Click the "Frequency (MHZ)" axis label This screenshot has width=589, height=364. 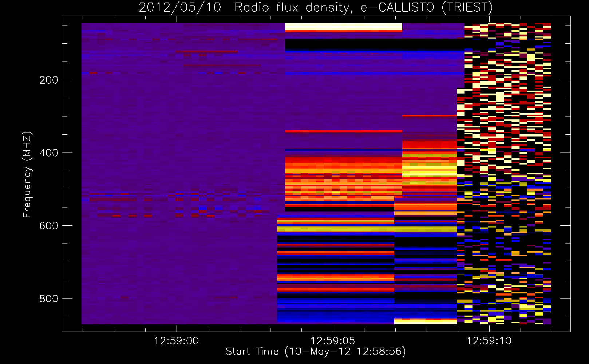pos(27,175)
